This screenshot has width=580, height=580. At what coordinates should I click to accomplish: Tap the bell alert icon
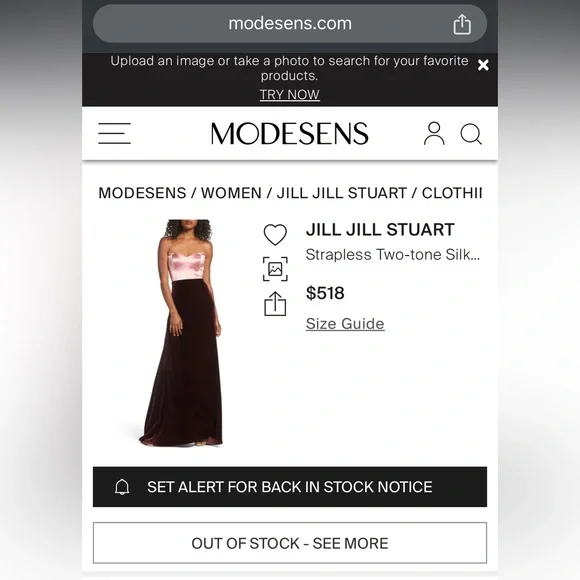pos(122,487)
